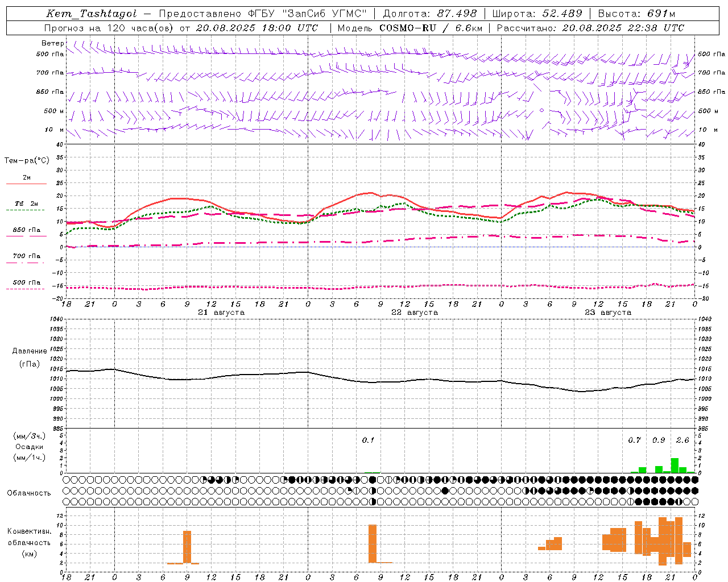
Task: Select the 'Широта: 52.489' header value
Action: 537,14
